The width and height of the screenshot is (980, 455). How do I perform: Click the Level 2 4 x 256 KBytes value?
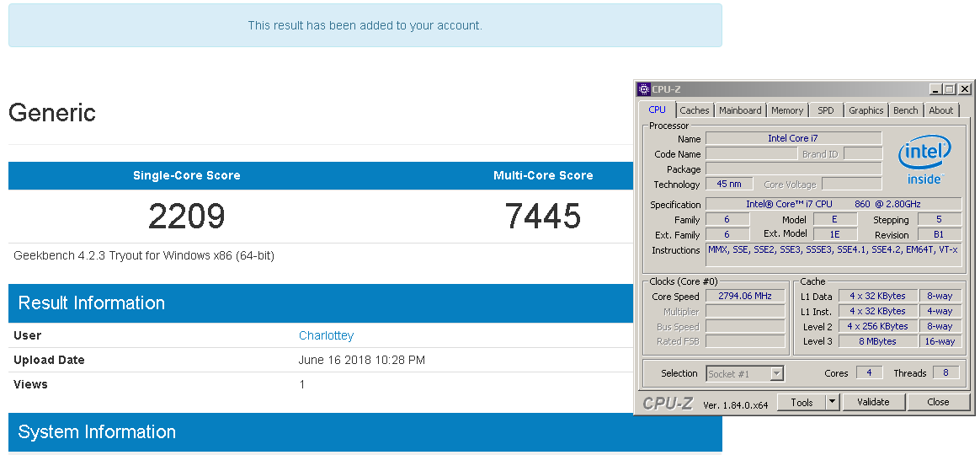[877, 326]
